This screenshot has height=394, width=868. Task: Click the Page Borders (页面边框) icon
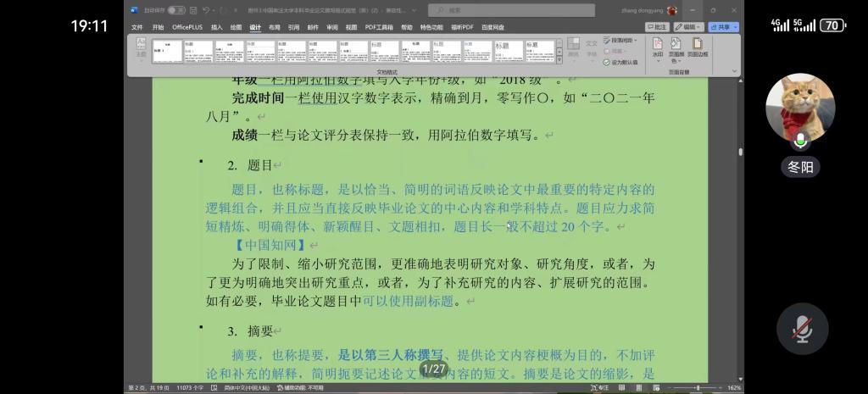click(x=697, y=46)
